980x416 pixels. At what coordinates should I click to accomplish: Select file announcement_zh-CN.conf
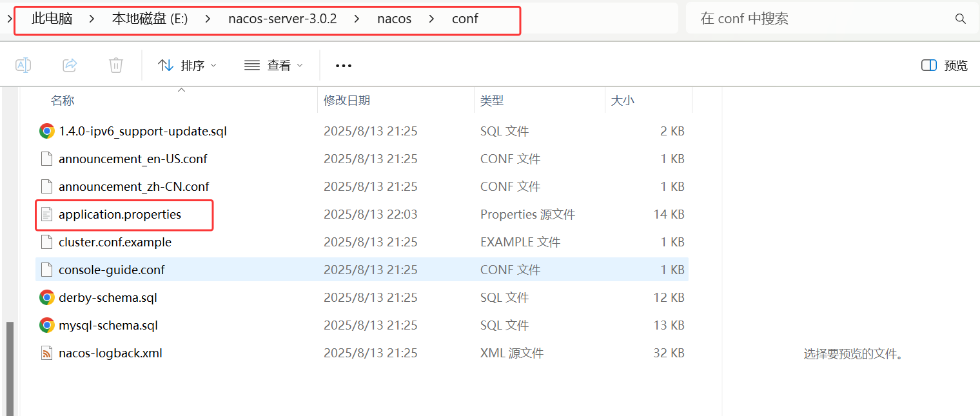134,186
